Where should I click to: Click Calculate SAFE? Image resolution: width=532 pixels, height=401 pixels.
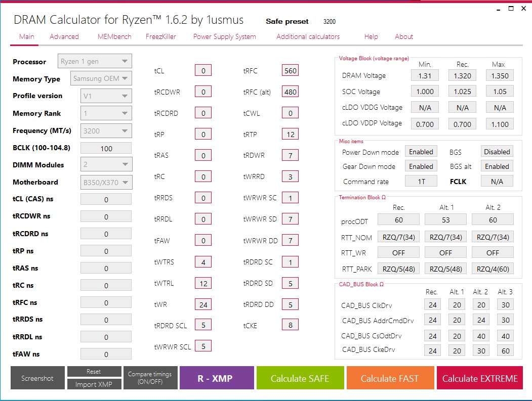(300, 378)
